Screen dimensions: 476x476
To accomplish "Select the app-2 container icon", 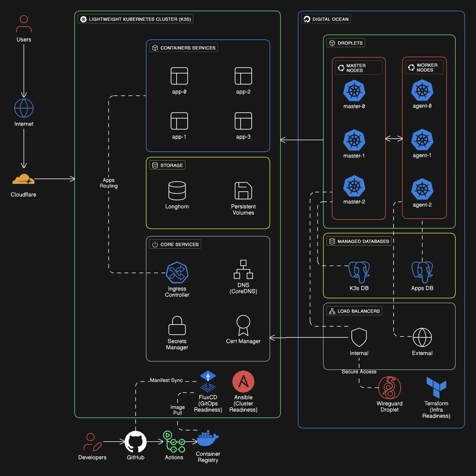I will click(243, 76).
